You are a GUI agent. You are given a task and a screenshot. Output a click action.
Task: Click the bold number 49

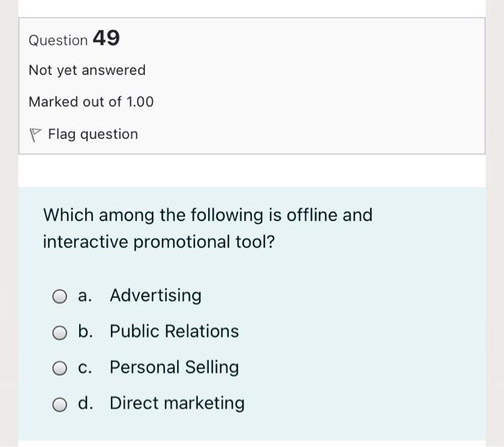106,39
